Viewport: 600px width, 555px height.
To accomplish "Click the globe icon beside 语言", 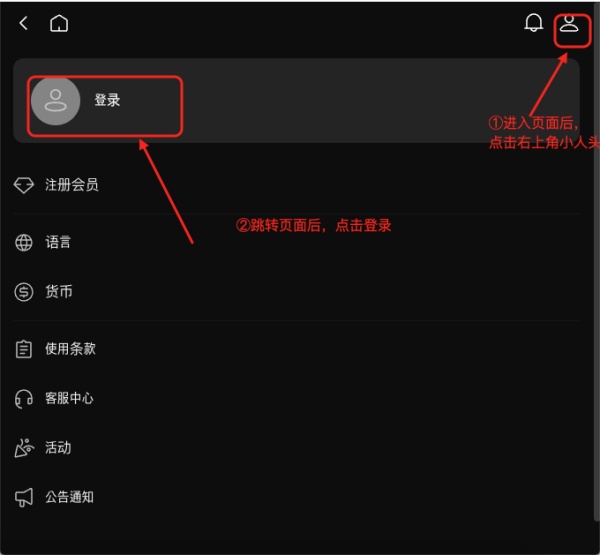I will (x=24, y=243).
